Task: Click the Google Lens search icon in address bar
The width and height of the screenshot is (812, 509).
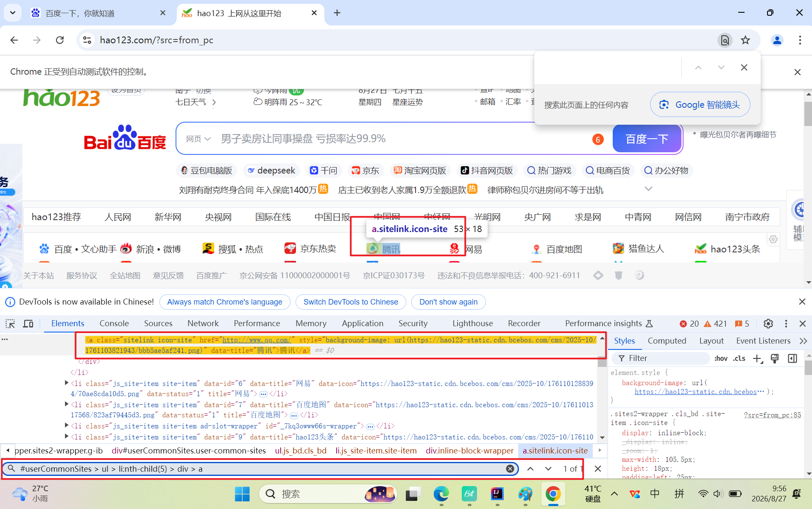Action: click(x=725, y=40)
